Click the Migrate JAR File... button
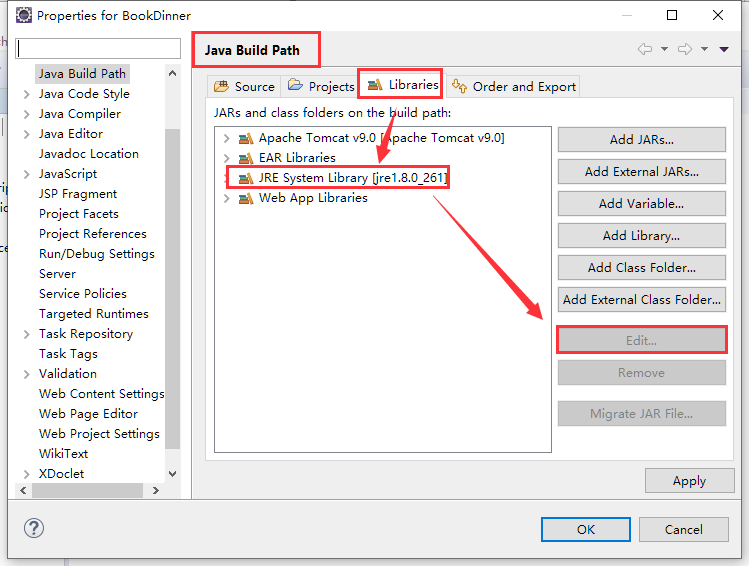Screen dimensions: 749x566 click(x=642, y=414)
